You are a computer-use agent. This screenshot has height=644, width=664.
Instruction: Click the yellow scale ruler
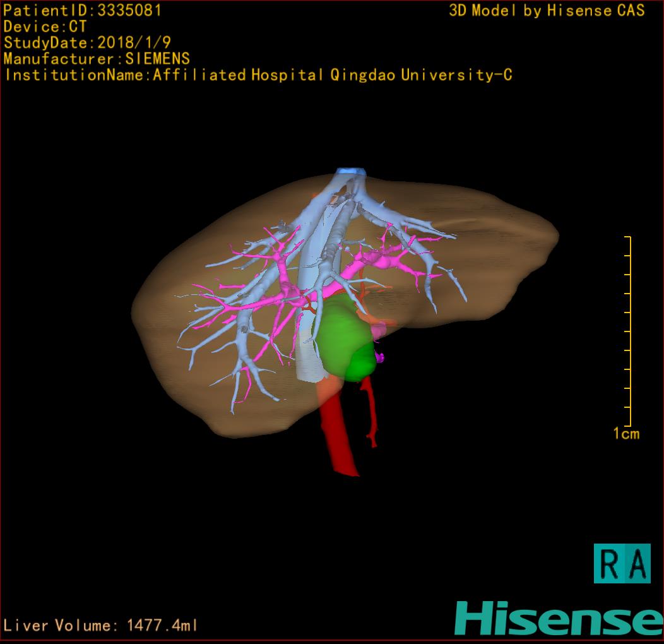[x=628, y=331]
